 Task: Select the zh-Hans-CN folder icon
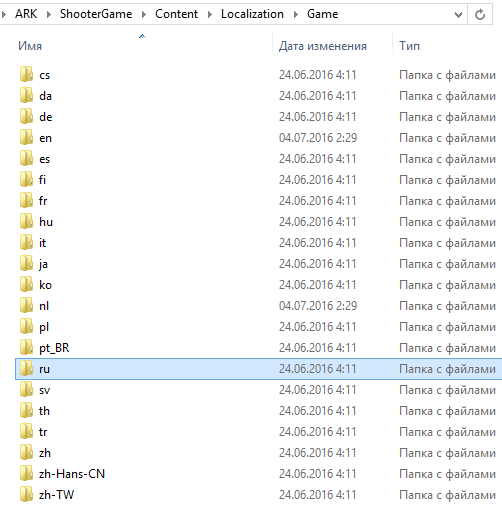(x=26, y=473)
